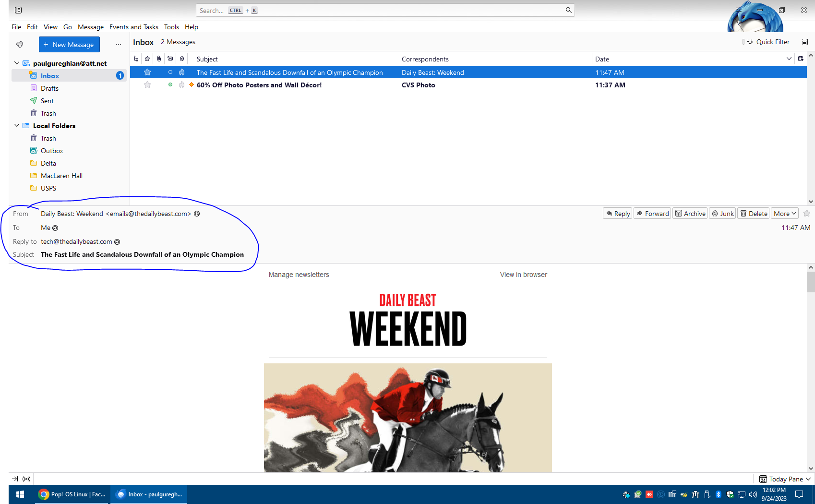Toggle the Quick Filter bar
815x504 pixels.
click(x=768, y=42)
